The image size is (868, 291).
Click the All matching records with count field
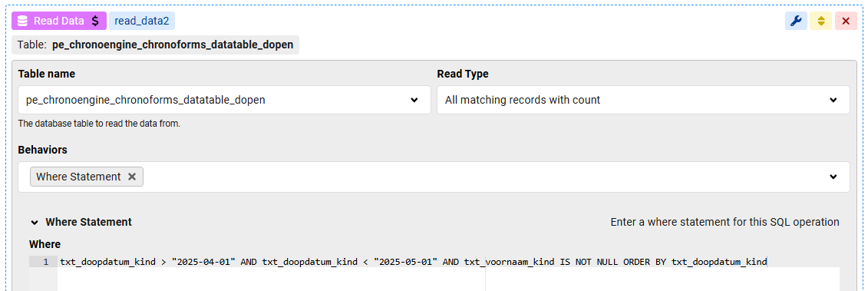click(643, 100)
